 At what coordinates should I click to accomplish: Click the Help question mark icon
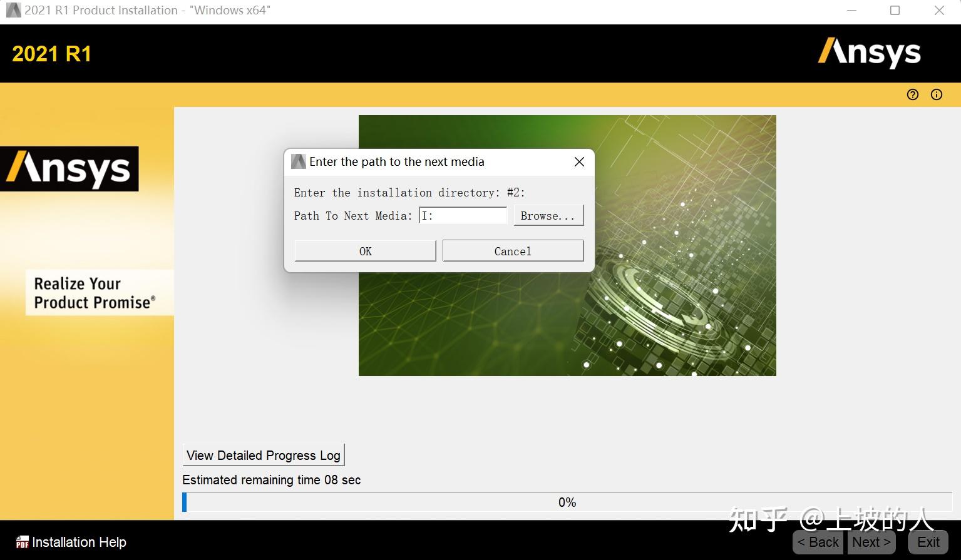pyautogui.click(x=912, y=94)
